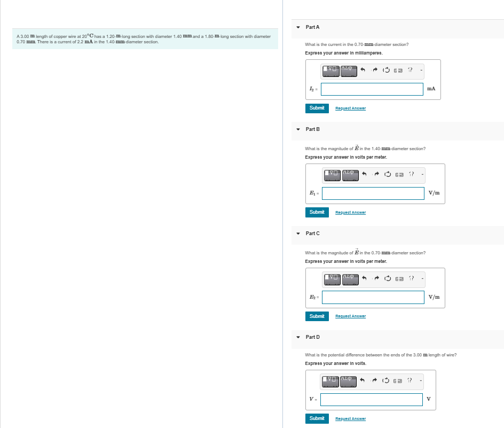Click help question mark in Part B toolbar
This screenshot has height=428, width=504.
[411, 174]
